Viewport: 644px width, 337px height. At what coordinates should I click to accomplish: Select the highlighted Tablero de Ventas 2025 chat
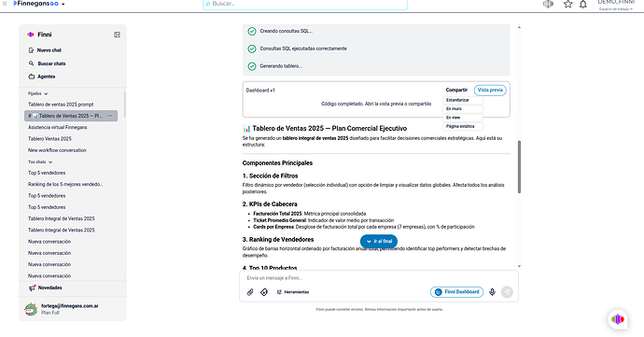tap(71, 116)
